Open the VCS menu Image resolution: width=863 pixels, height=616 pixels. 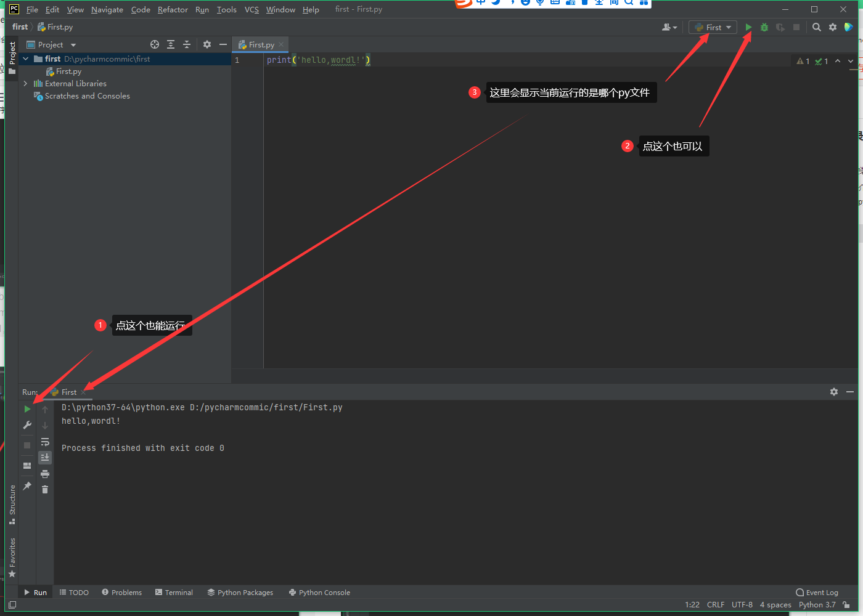click(x=252, y=9)
